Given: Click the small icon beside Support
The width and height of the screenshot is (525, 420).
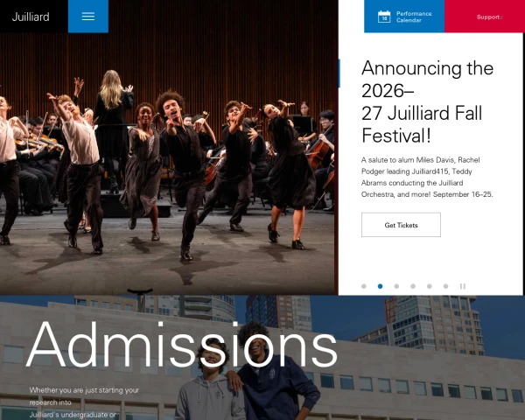Looking at the screenshot, I should (501, 17).
